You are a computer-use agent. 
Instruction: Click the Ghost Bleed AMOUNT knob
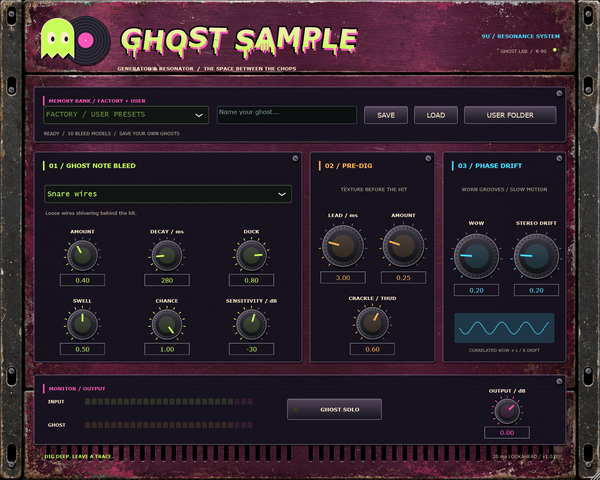(82, 255)
